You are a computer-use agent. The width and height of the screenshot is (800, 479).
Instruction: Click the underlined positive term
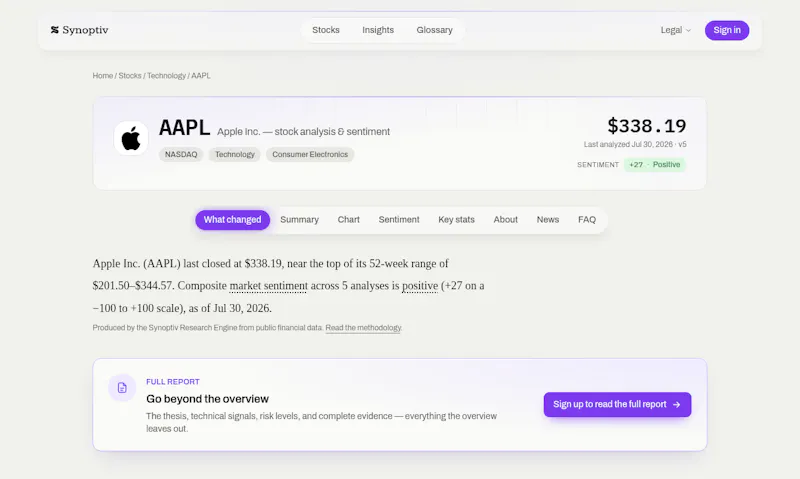420,286
